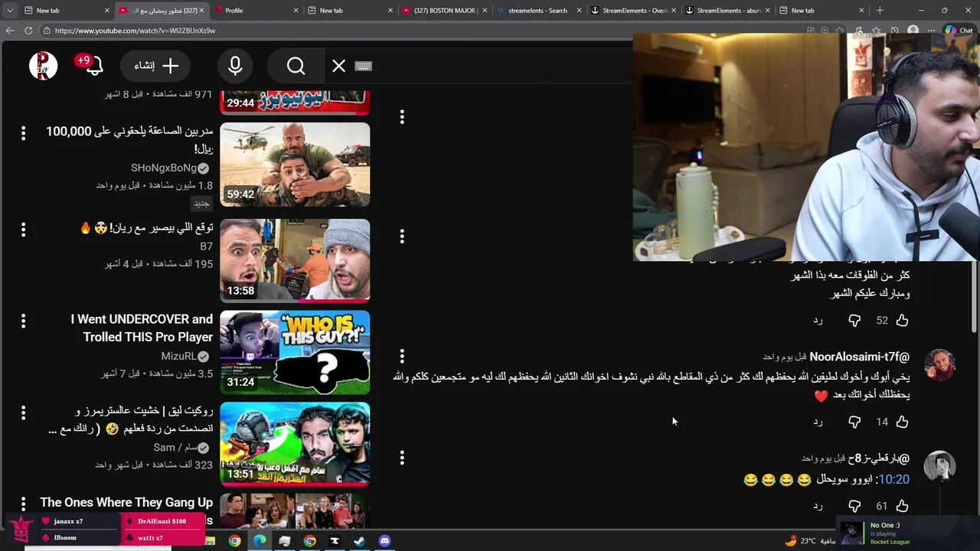Open a new browser tab with plus
The width and height of the screenshot is (980, 551).
point(880,11)
